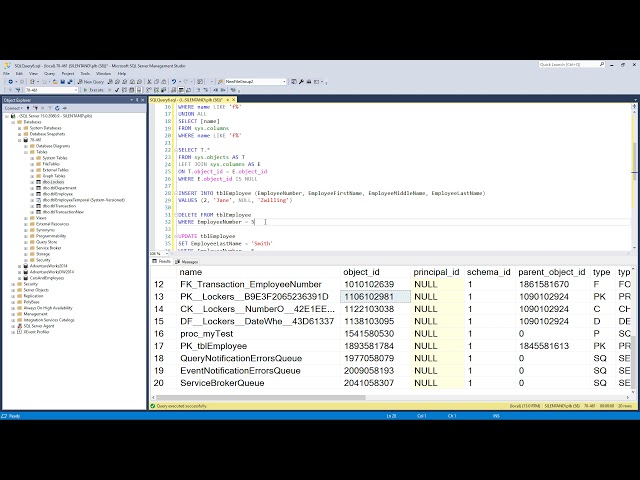Click the Comment Out Selected Lines icon
The width and height of the screenshot is (640, 480).
(x=198, y=90)
